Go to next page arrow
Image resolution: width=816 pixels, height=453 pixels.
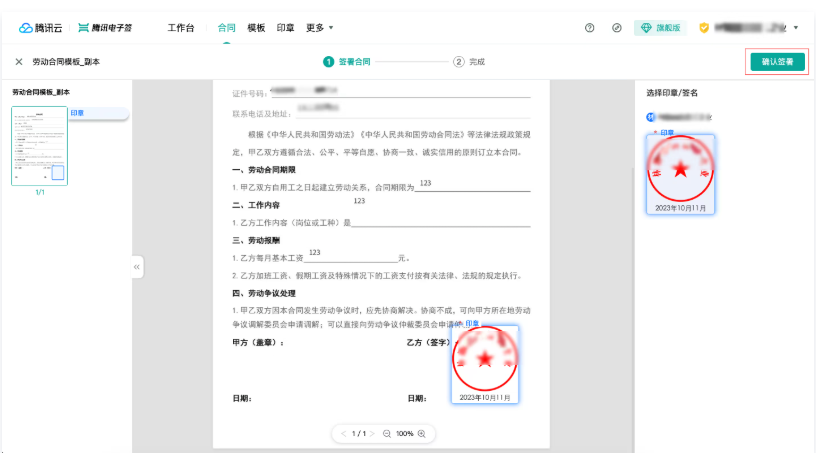pos(372,434)
